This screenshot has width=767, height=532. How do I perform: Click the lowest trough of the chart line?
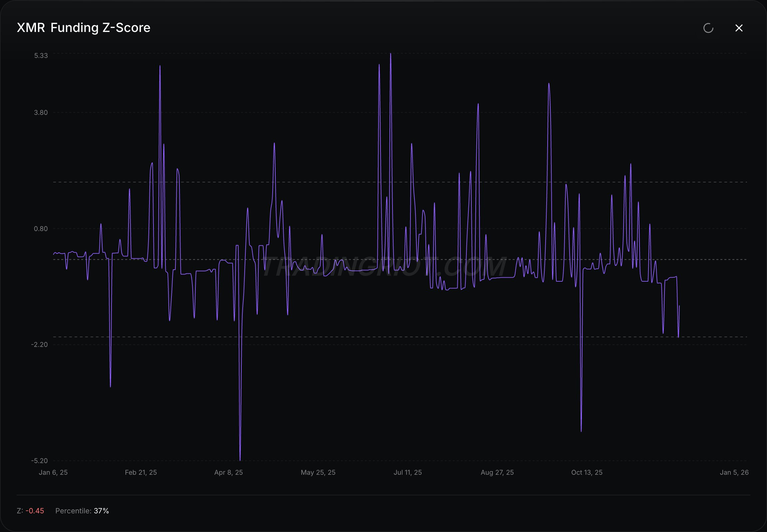click(x=240, y=459)
